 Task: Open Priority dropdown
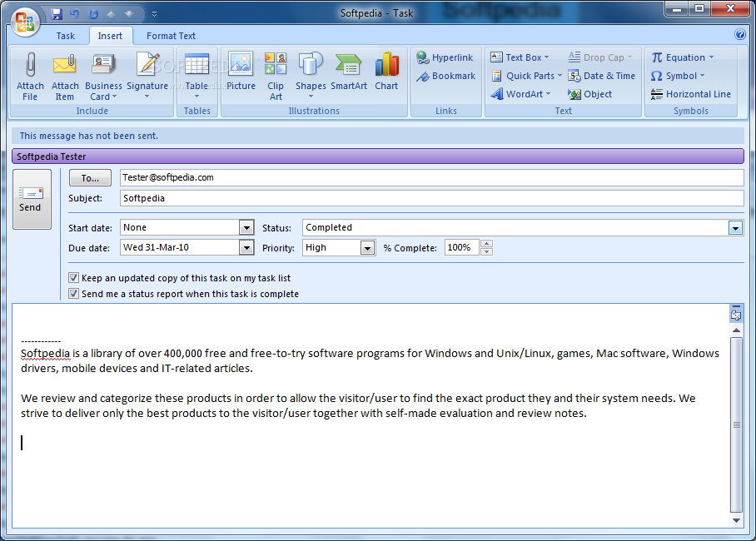click(x=367, y=248)
